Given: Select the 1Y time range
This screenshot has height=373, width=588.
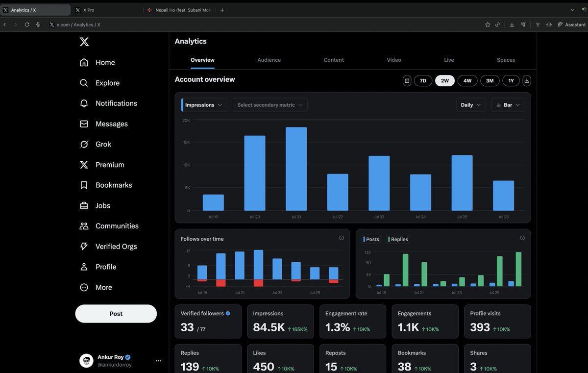Looking at the screenshot, I should click(511, 81).
